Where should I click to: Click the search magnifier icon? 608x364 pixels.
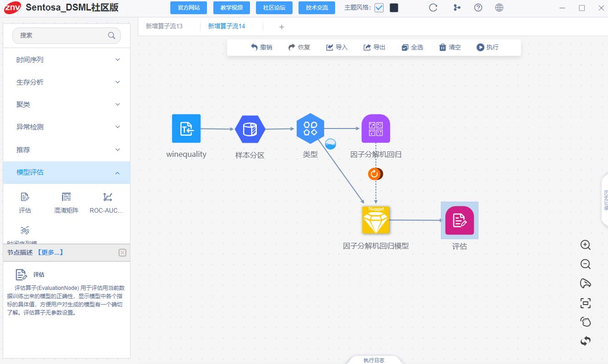[111, 35]
